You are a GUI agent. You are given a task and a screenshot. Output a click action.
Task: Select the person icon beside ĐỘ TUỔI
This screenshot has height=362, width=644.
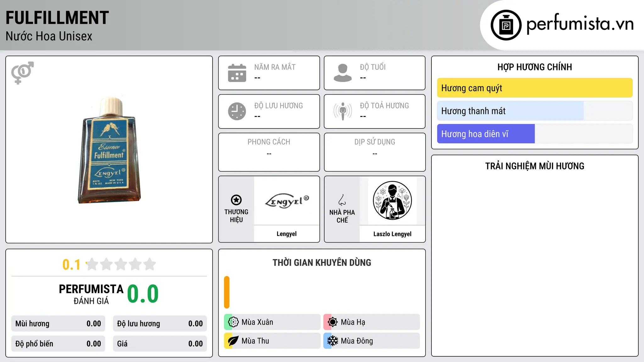pos(343,73)
